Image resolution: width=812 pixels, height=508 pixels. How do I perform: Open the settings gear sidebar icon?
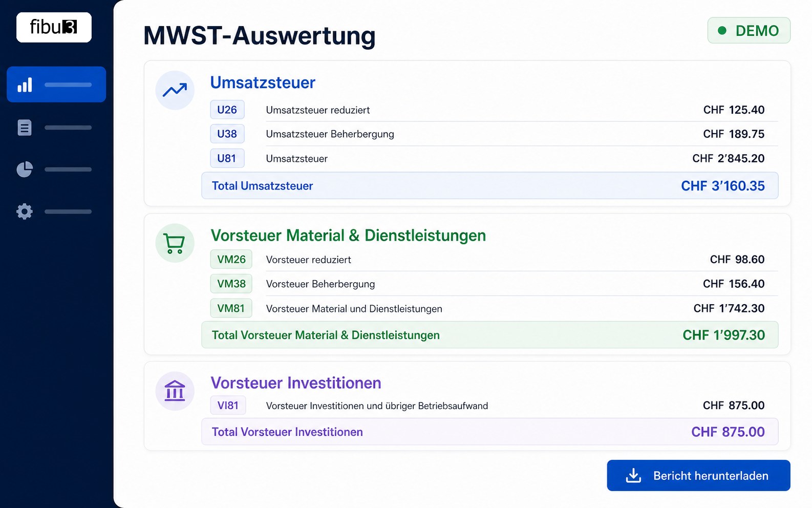click(x=25, y=211)
